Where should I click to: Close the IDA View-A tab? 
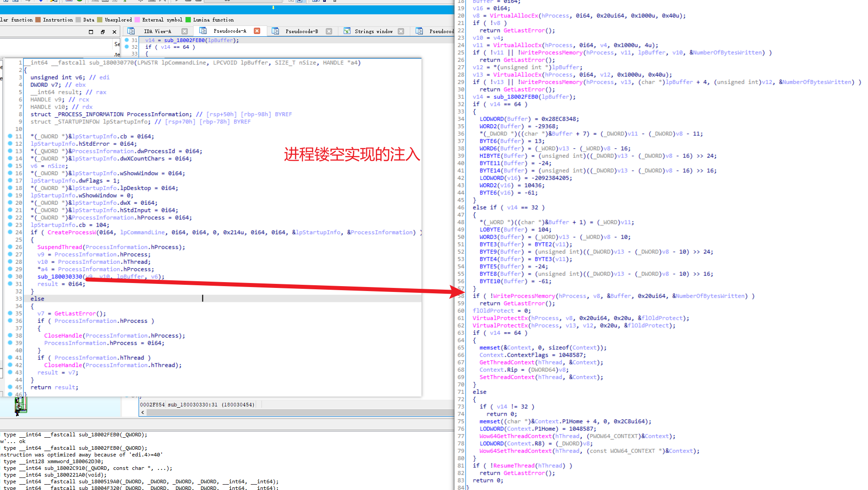tap(185, 31)
